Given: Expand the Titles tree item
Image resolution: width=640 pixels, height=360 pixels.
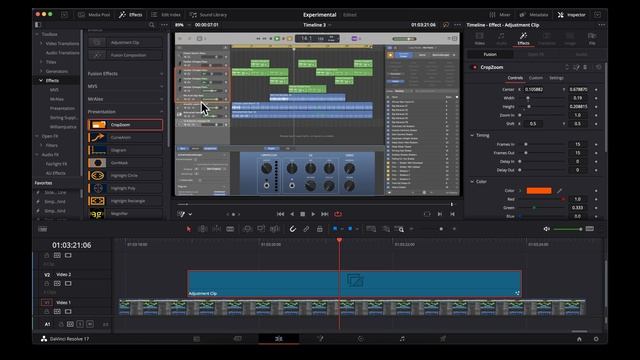Looking at the screenshot, I should click(x=41, y=62).
